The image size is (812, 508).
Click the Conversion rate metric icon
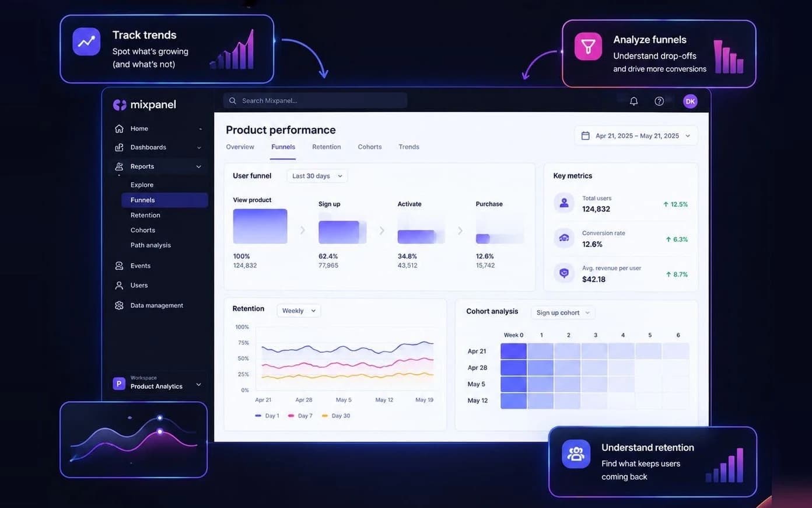pos(564,238)
